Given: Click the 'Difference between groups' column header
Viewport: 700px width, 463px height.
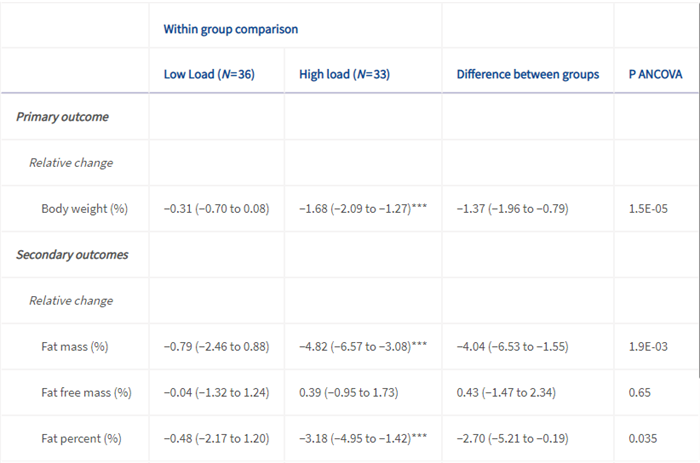Looking at the screenshot, I should (527, 74).
